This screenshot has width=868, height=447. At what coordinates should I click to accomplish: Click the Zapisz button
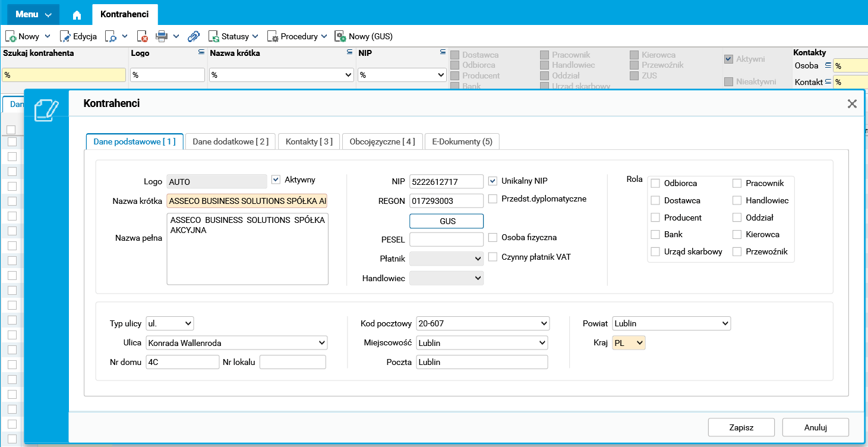[741, 427]
